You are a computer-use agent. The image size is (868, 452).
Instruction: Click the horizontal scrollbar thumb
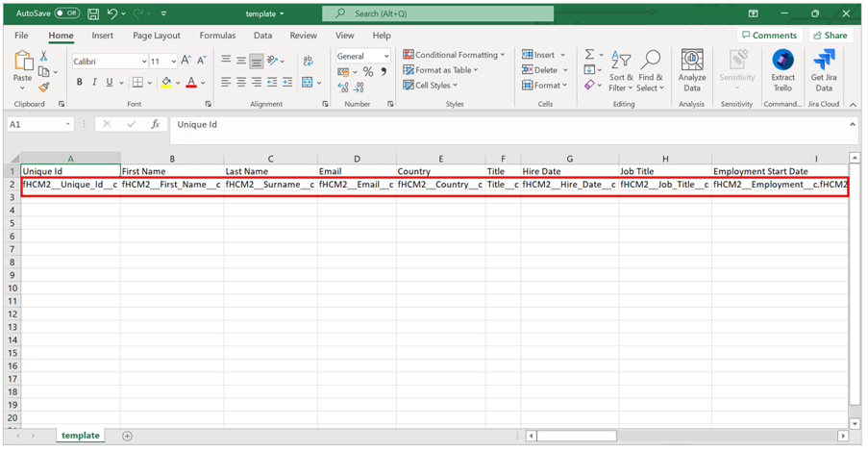coord(577,436)
